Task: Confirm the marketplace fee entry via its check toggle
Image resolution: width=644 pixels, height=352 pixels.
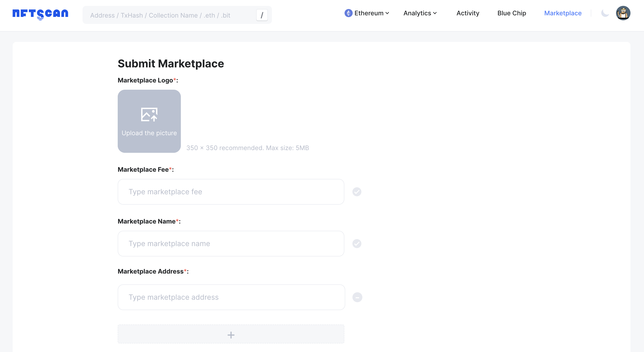Action: 357,192
